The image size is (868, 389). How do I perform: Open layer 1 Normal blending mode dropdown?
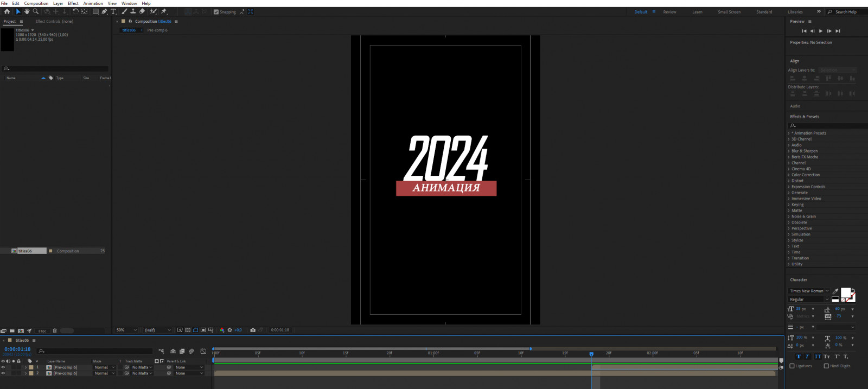(105, 367)
